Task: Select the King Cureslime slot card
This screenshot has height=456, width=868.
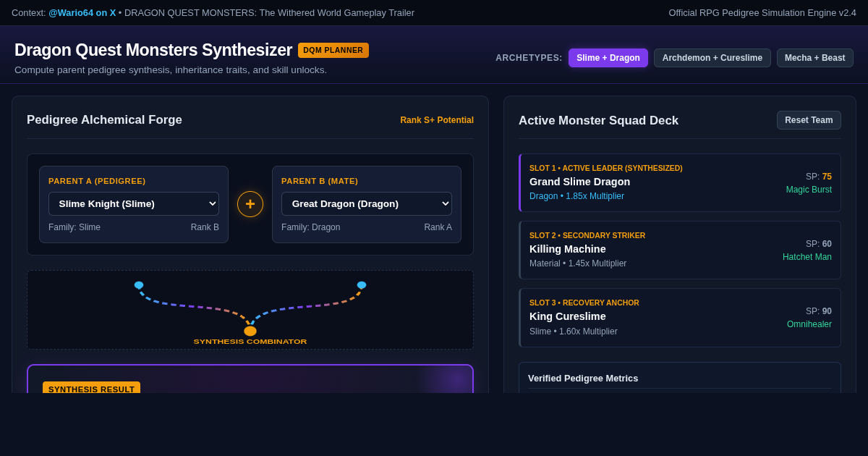Action: tap(680, 317)
